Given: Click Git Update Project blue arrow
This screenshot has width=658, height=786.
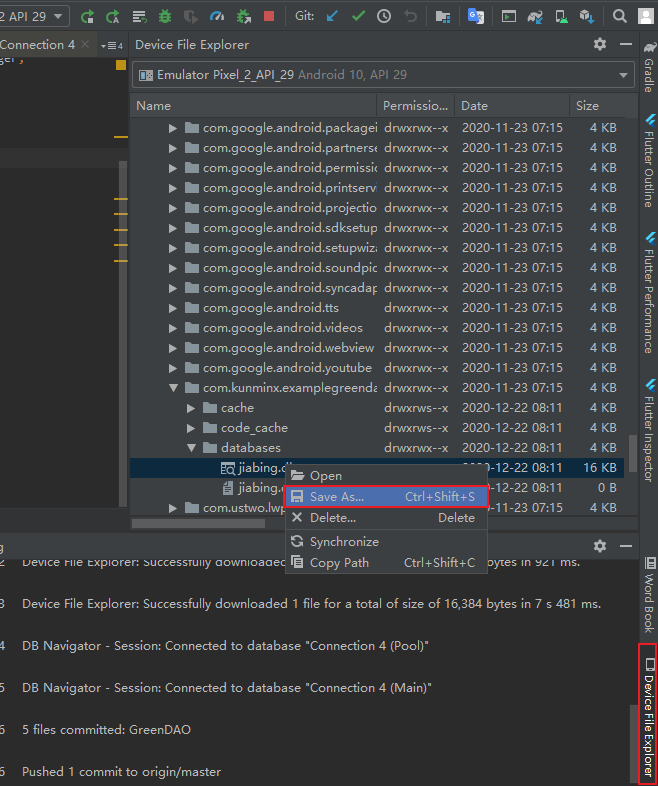Looking at the screenshot, I should coord(332,17).
